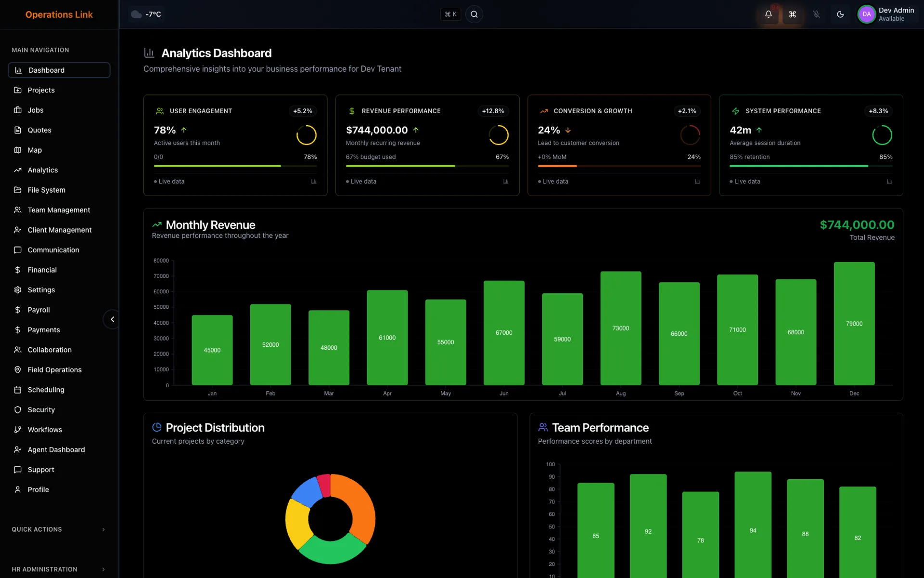Click the Scheduling calendar icon
Image resolution: width=924 pixels, height=578 pixels.
pos(18,390)
